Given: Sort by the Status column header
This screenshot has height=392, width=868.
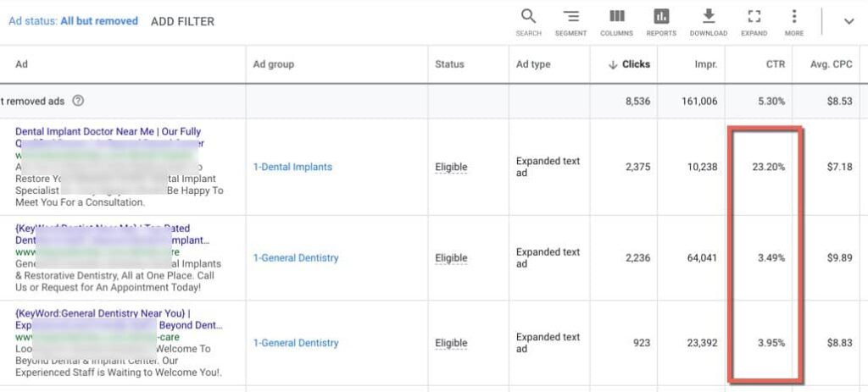Looking at the screenshot, I should click(x=449, y=64).
